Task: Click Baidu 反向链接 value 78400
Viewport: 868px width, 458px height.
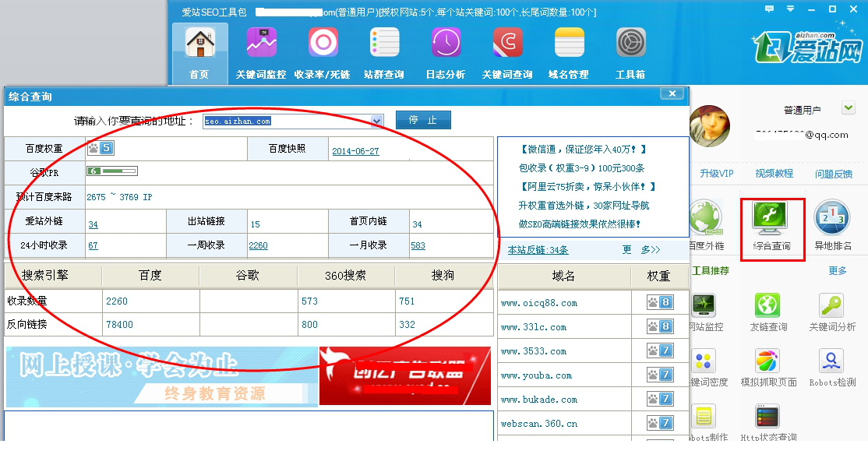Action: click(119, 325)
